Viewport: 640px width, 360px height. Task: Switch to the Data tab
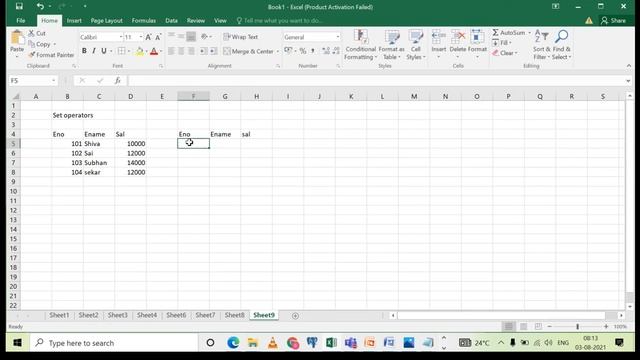coord(171,20)
